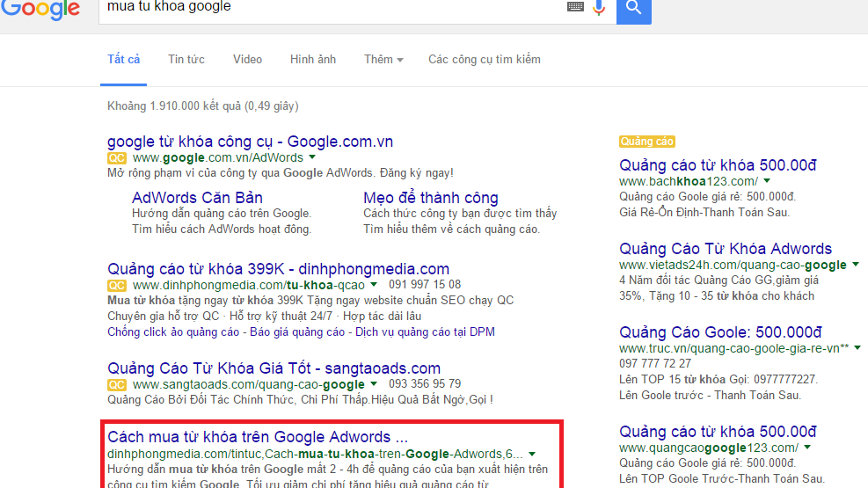Select the 'Tất cả' tab
The width and height of the screenshot is (868, 488).
point(123,59)
